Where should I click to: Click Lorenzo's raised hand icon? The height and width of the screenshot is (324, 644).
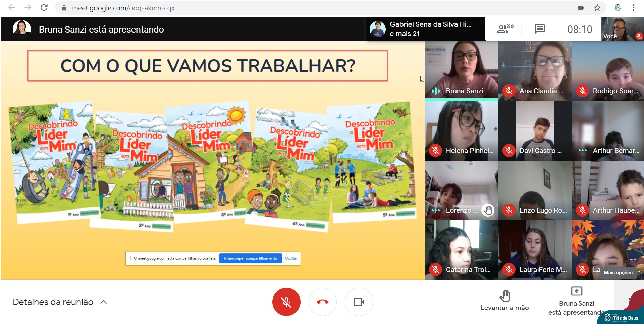[x=488, y=210]
